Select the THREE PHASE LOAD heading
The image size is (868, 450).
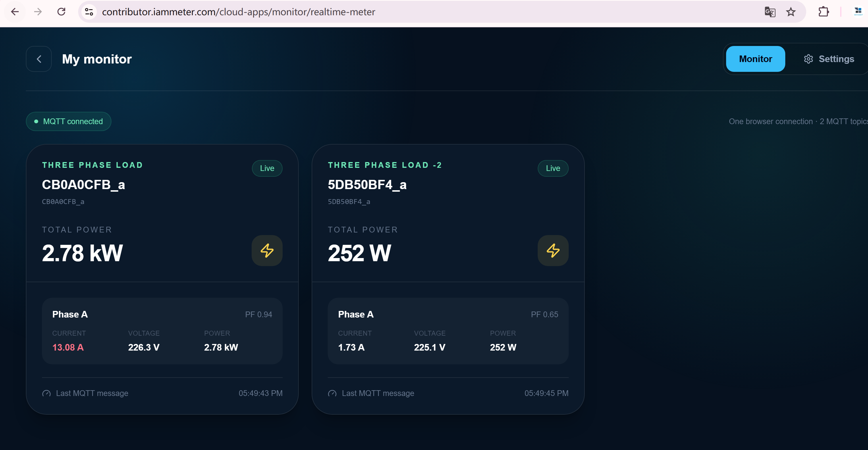coord(92,165)
